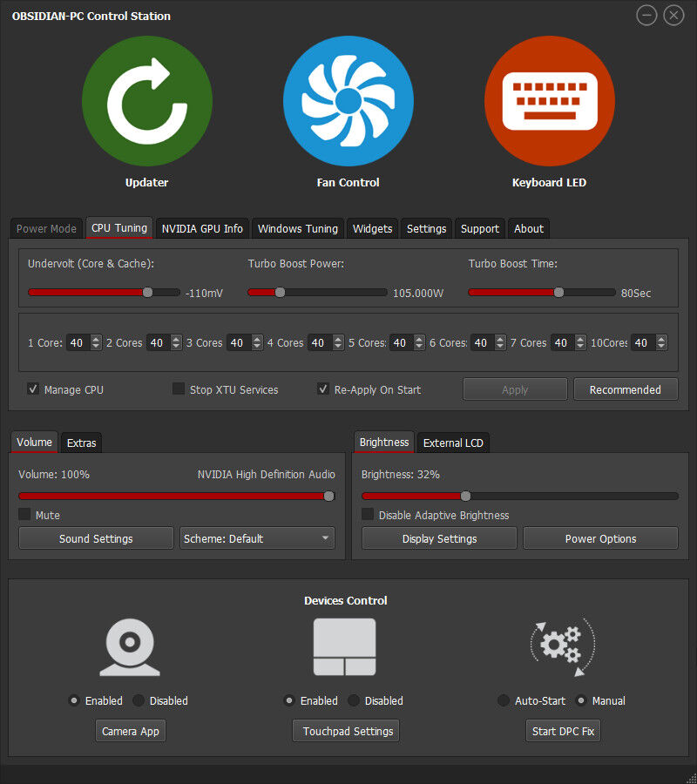Increase the 5 Cores multiplier
The height and width of the screenshot is (784, 697).
pyautogui.click(x=419, y=339)
